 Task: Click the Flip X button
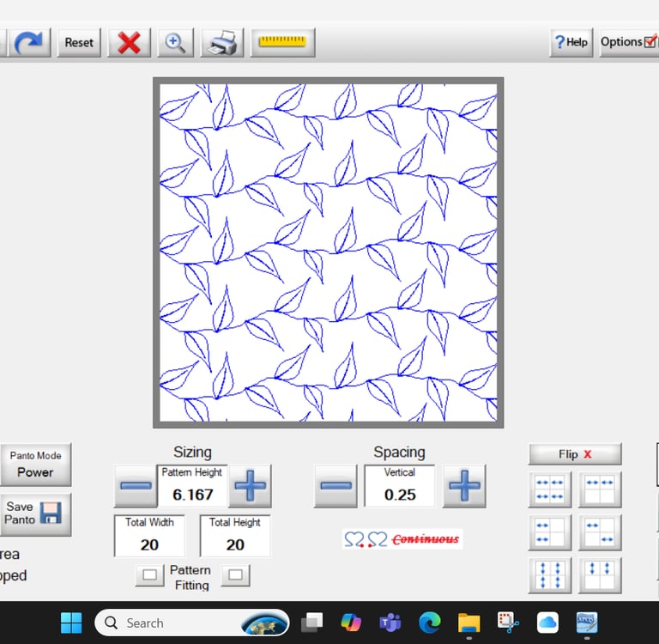tap(575, 454)
